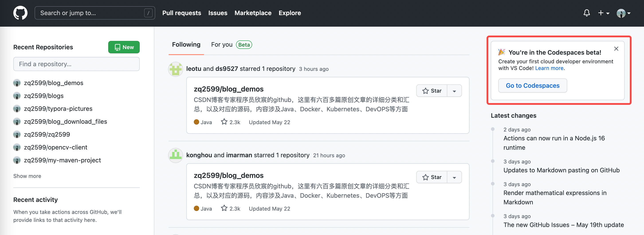Open 'Actions can now run in a Node.js 16 runtime'
The width and height of the screenshot is (644, 235).
[x=554, y=143]
